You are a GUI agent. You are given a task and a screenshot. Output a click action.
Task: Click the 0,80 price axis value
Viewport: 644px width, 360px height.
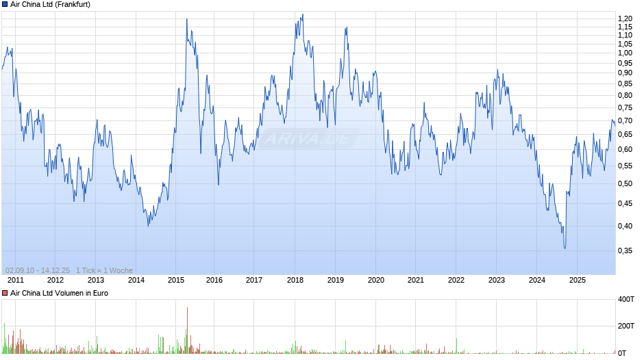click(x=625, y=95)
